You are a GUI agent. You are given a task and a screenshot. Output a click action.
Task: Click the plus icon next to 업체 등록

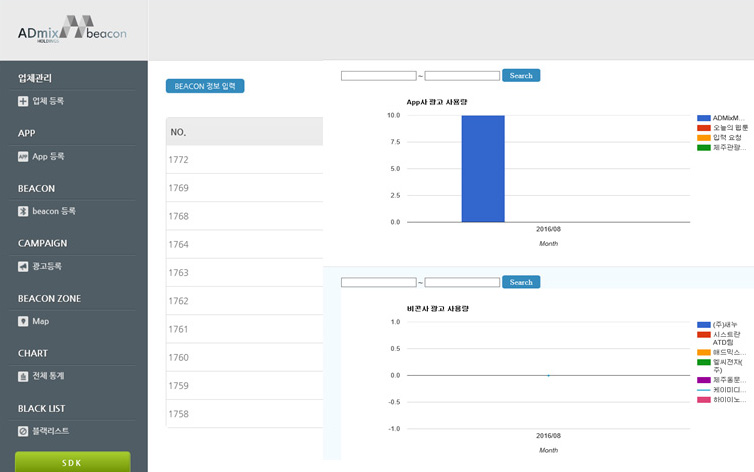[23, 101]
